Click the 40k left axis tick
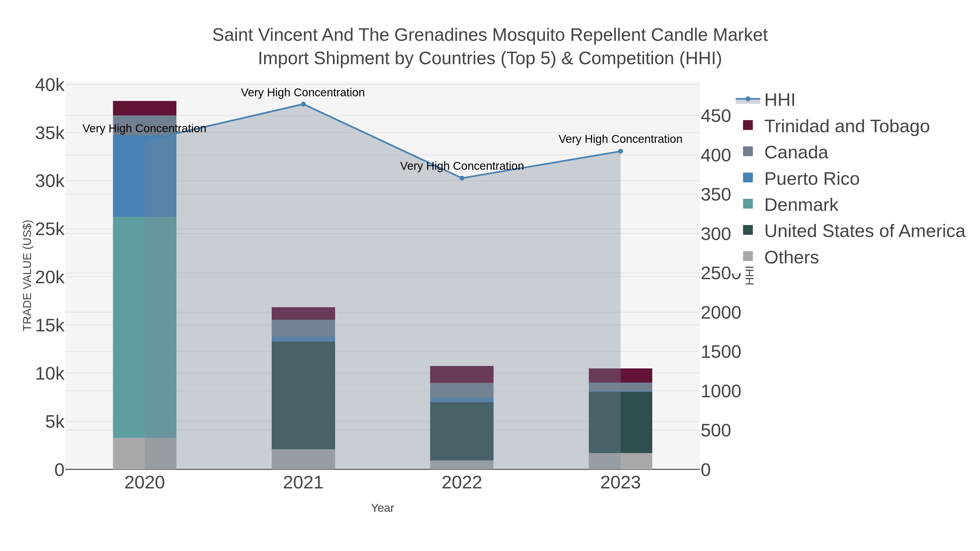Viewport: 980px width, 551px height. (x=50, y=85)
